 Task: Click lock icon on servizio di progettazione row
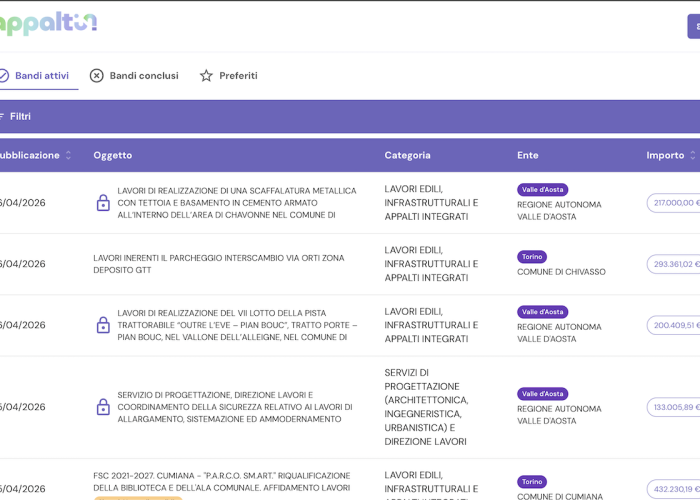103,407
